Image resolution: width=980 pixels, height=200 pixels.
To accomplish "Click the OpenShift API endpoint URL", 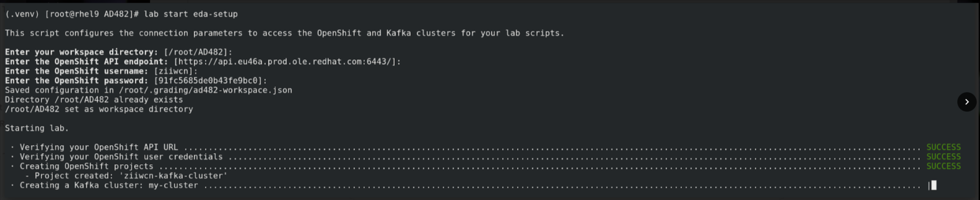I will [x=287, y=62].
